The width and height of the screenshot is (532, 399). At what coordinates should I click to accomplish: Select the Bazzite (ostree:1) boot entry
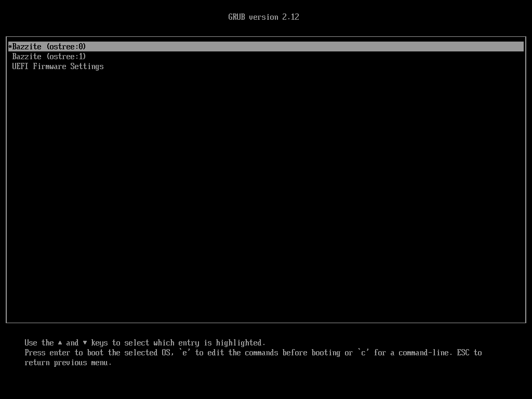49,57
